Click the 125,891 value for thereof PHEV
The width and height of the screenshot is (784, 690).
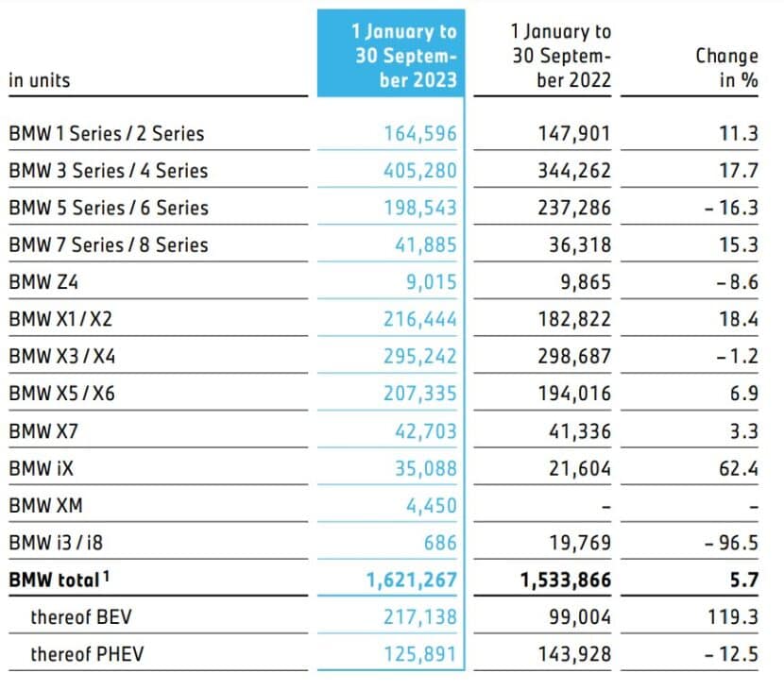coord(419,654)
